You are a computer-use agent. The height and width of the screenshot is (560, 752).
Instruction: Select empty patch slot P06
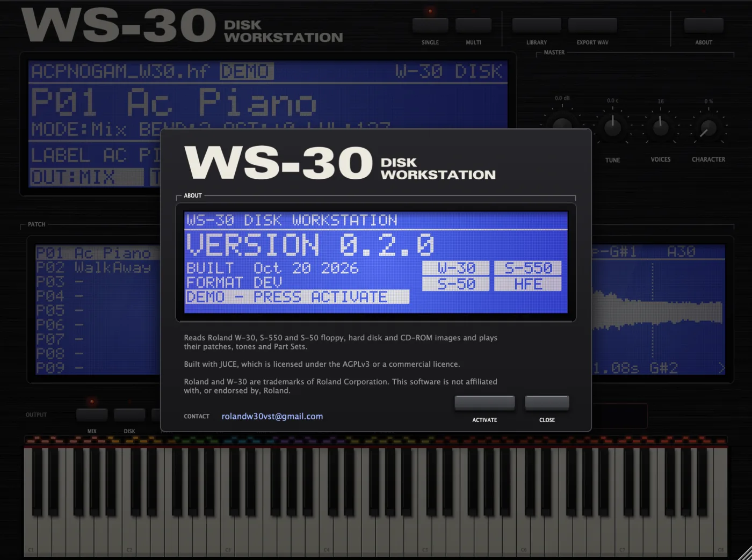[x=97, y=325]
